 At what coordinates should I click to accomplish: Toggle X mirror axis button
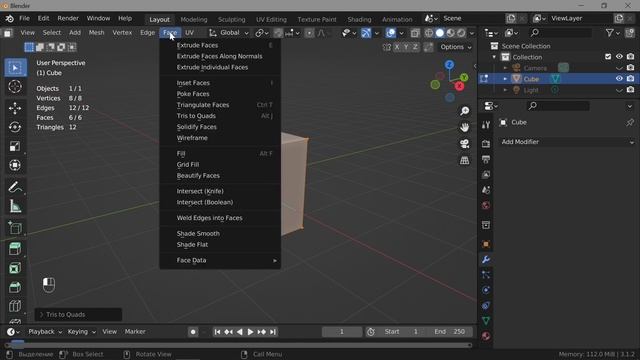tap(397, 47)
